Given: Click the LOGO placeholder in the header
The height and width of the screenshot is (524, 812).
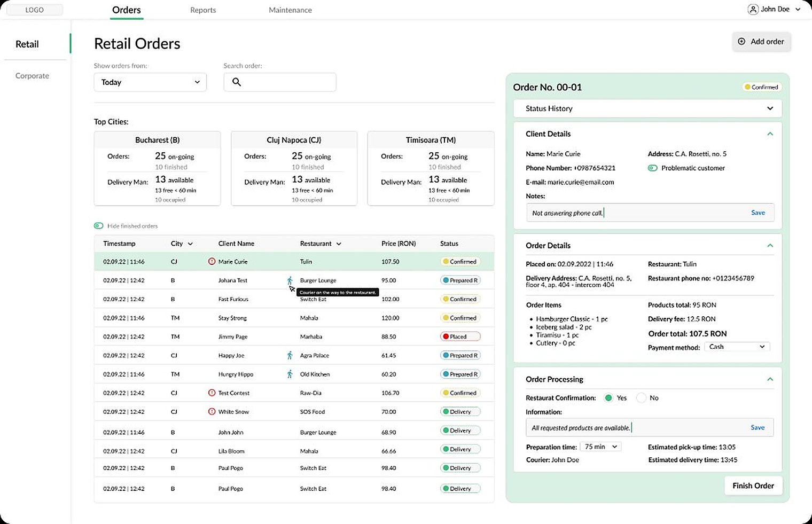Looking at the screenshot, I should pyautogui.click(x=34, y=10).
